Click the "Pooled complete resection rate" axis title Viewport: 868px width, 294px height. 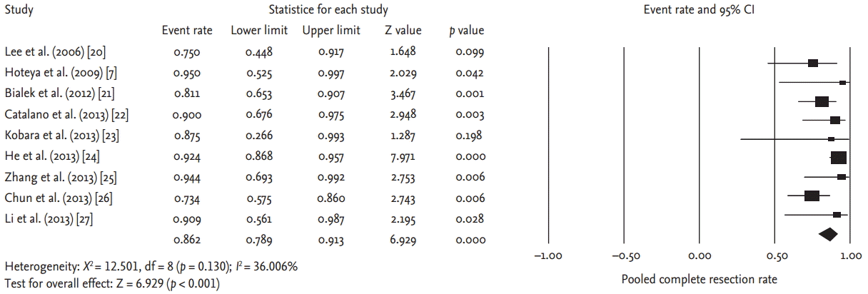(x=699, y=278)
